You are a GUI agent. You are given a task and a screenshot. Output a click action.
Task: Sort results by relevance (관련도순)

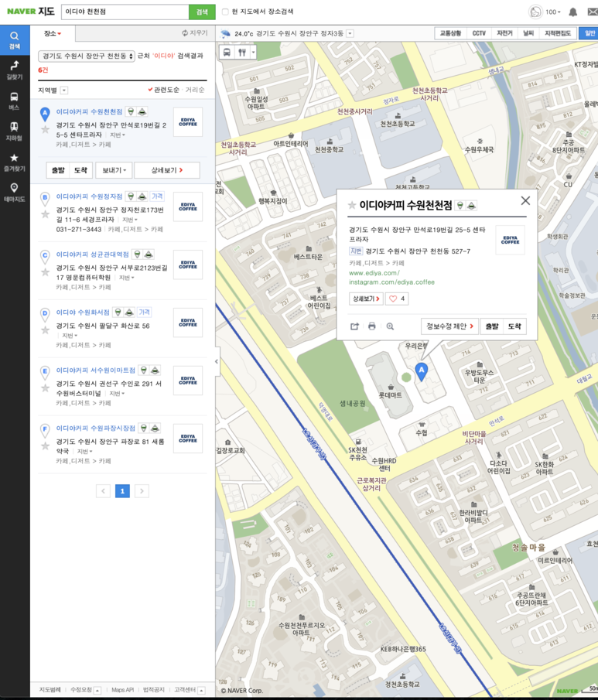point(163,90)
